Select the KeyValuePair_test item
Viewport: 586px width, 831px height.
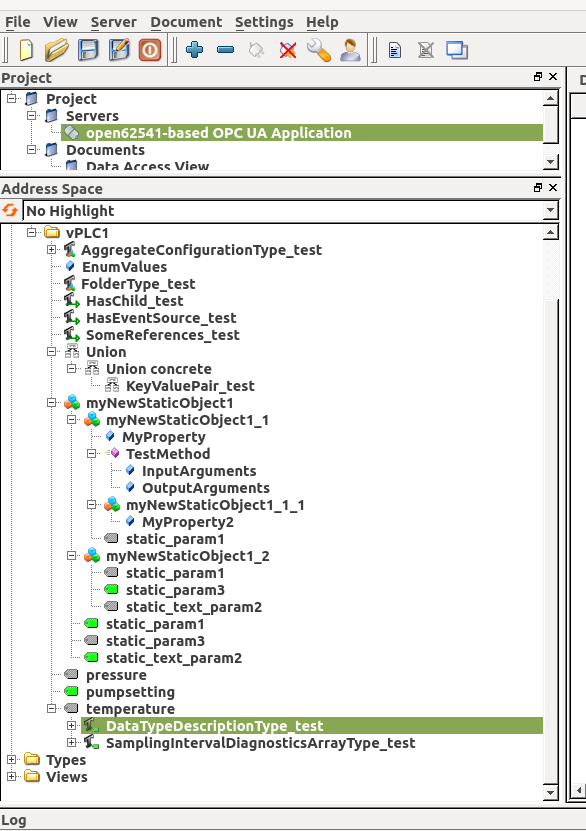190,386
